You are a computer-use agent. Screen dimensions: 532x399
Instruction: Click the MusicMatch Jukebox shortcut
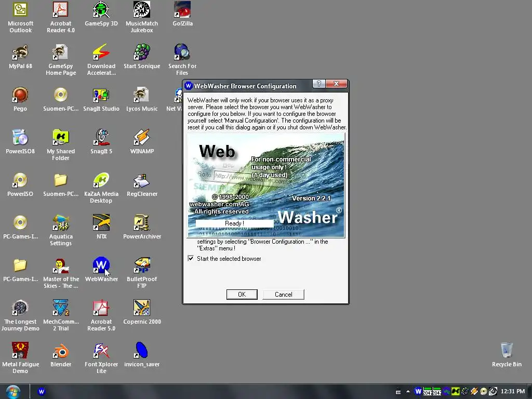[142, 17]
